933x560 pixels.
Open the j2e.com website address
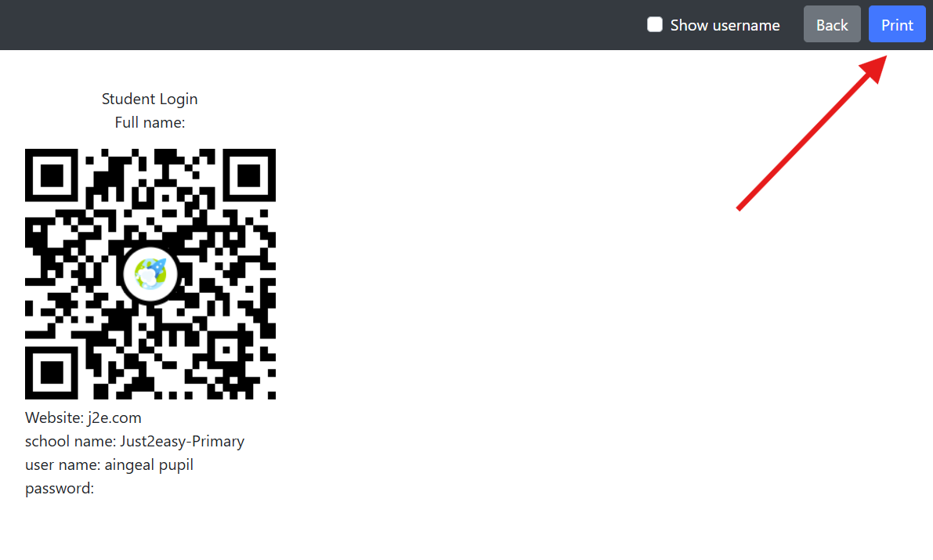click(x=114, y=417)
